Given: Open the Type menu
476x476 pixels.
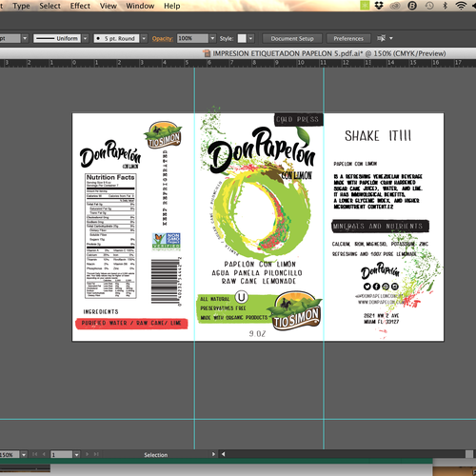Looking at the screenshot, I should 21,6.
